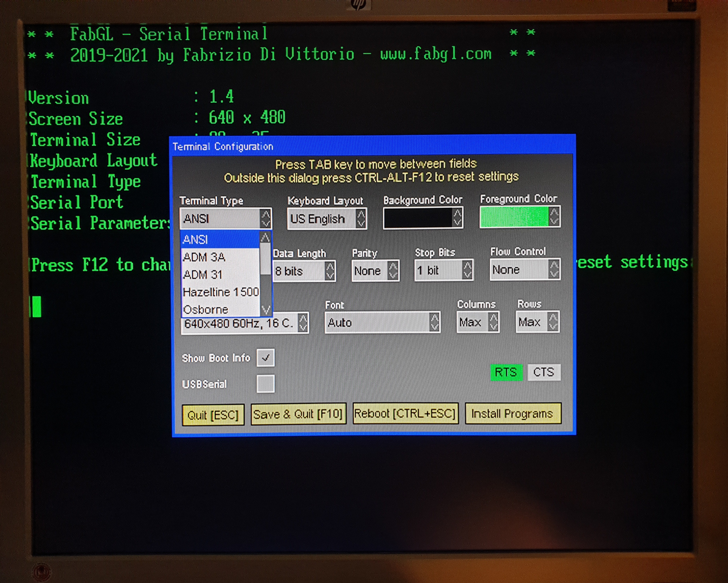Click Save & Quit [F10] button
This screenshot has width=728, height=583.
[298, 414]
